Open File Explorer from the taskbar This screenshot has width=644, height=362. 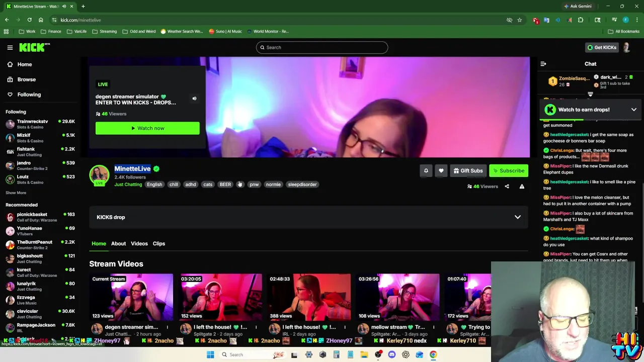pyautogui.click(x=364, y=354)
